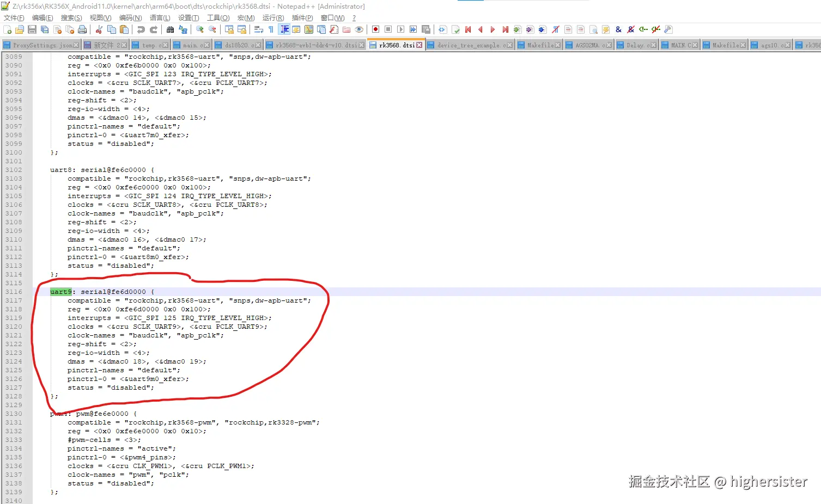
Task: Undo last edit with Undo arrow
Action: pos(141,29)
